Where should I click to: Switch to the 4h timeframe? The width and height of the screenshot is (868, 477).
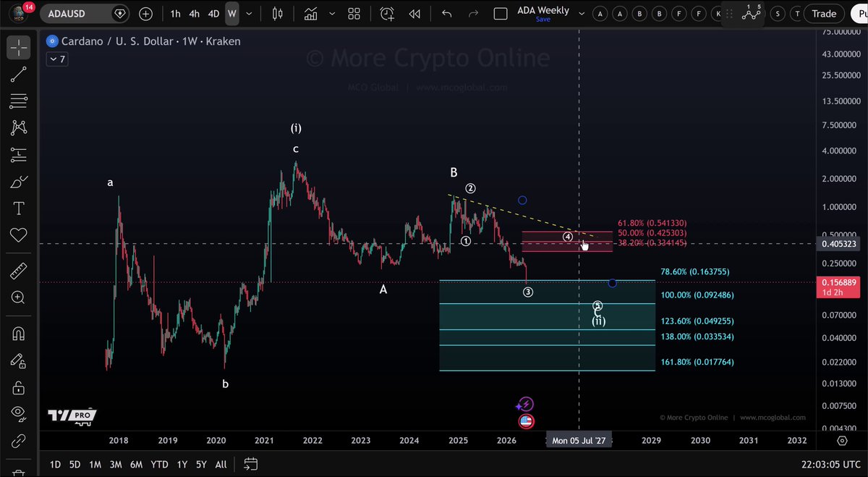click(x=195, y=13)
